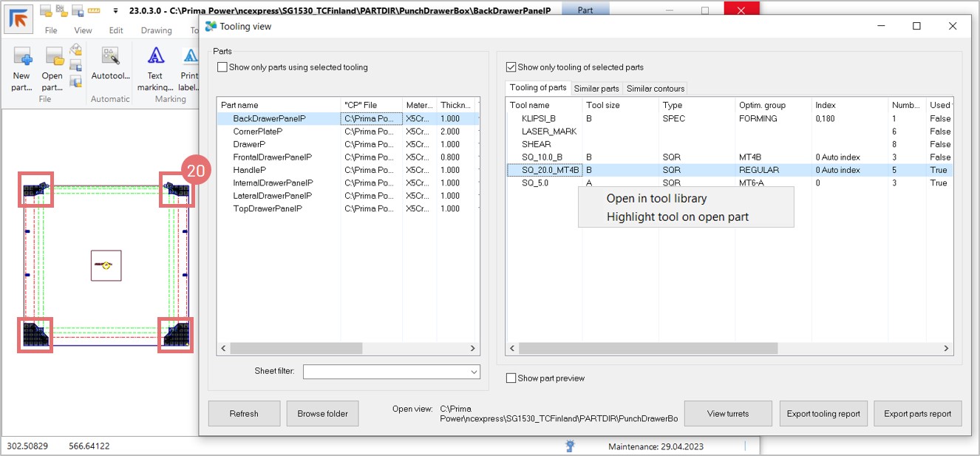Select the Text marking tool
Image resolution: width=980 pixels, height=456 pixels.
click(x=155, y=57)
